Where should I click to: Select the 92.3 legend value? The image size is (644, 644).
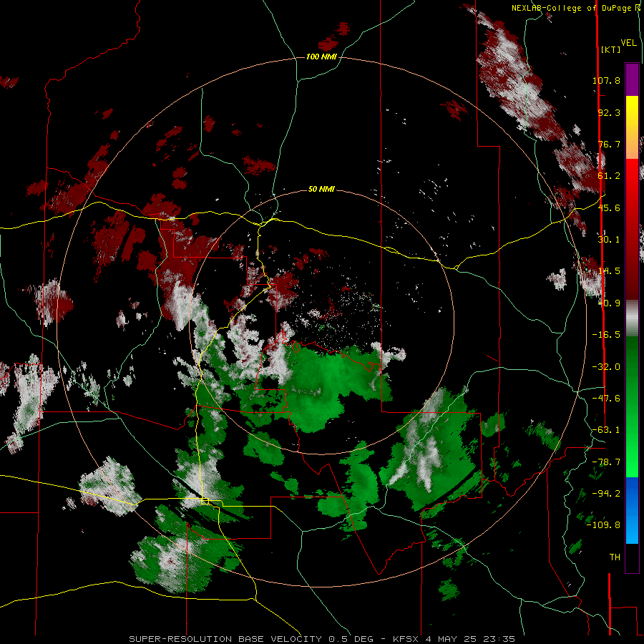pos(609,112)
